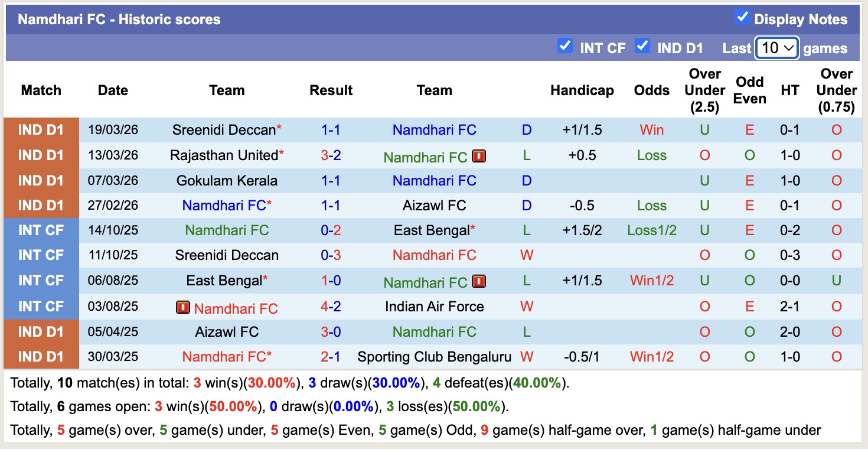Select Namdhari FC in the 27/02/26 row
The image size is (868, 449).
coord(223,205)
